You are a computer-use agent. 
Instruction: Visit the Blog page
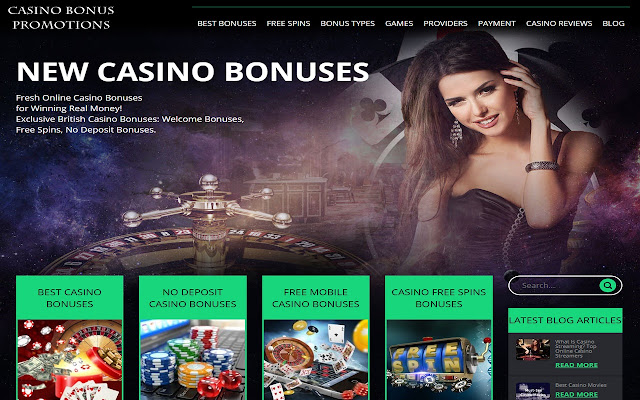(613, 23)
